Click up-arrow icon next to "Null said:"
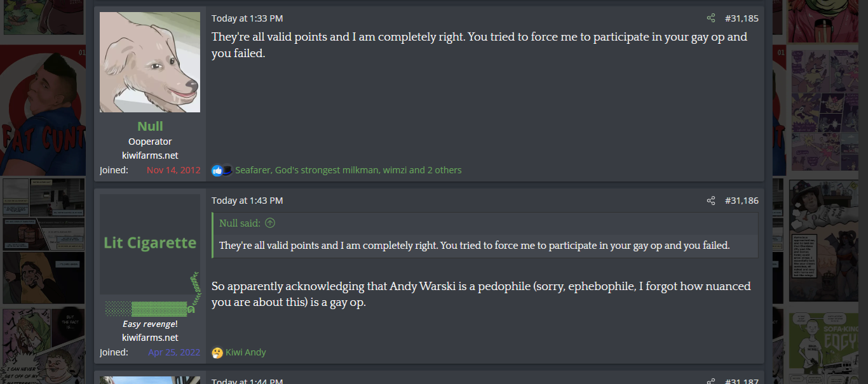This screenshot has width=868, height=384. coord(270,223)
